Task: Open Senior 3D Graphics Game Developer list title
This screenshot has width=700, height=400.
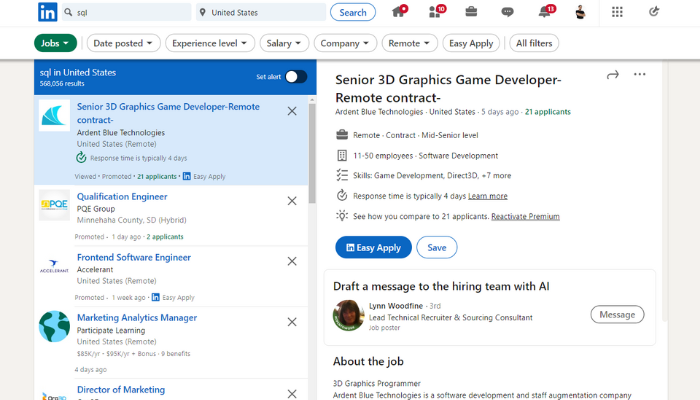Action: click(x=168, y=113)
